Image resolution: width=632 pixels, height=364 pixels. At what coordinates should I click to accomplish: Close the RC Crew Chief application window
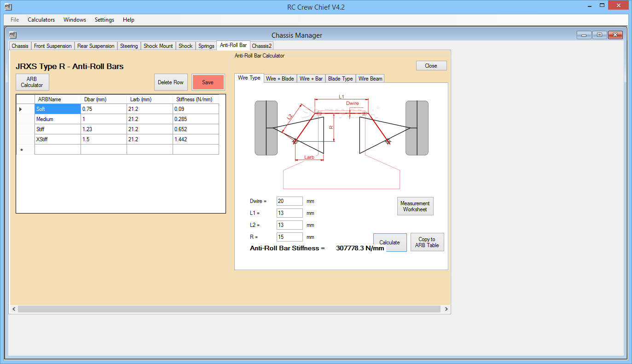tap(617, 5)
